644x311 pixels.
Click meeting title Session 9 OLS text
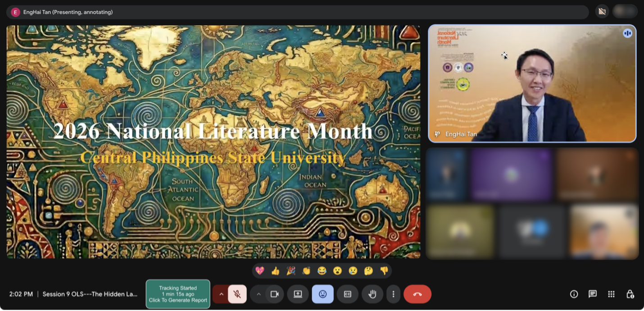(90, 294)
